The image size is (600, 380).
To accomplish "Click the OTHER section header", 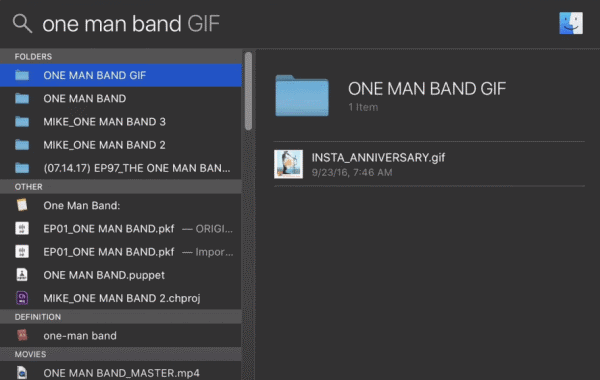I will 121,186.
